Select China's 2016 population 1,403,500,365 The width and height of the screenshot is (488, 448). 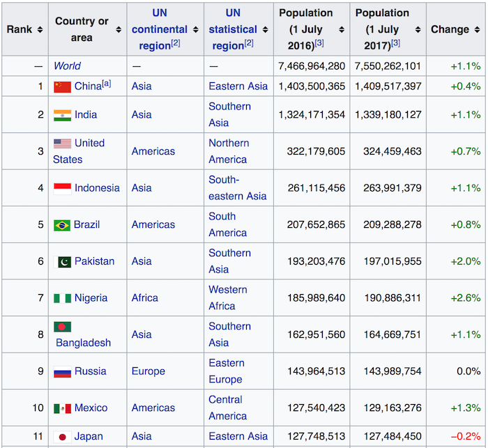click(312, 86)
